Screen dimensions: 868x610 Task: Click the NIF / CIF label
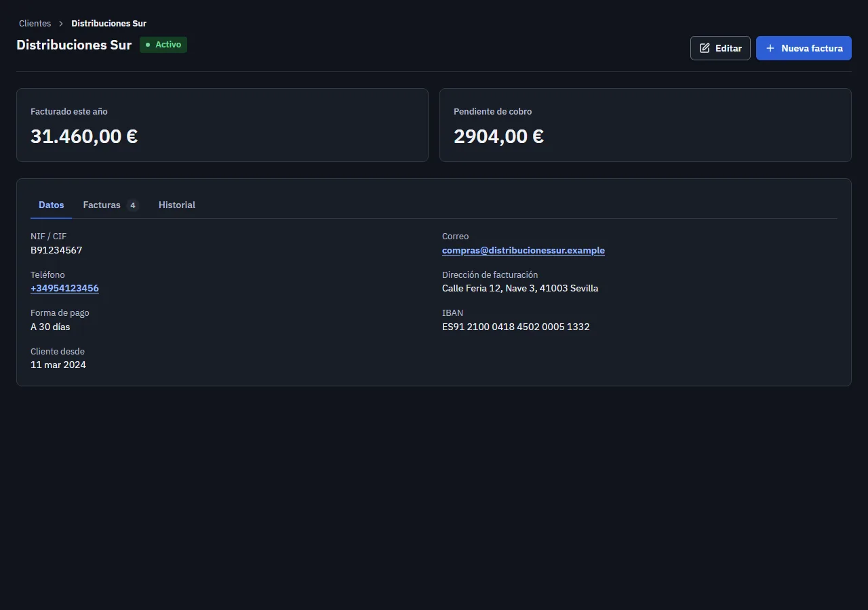(49, 236)
